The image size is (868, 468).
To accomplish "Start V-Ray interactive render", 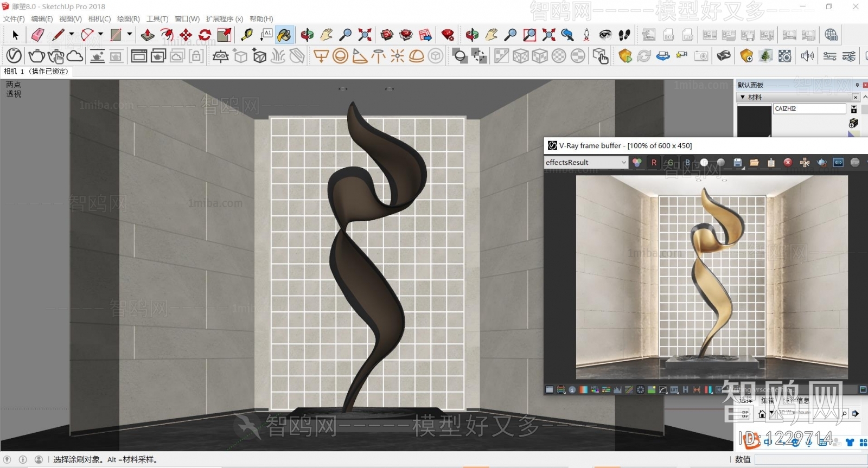I will click(x=56, y=55).
